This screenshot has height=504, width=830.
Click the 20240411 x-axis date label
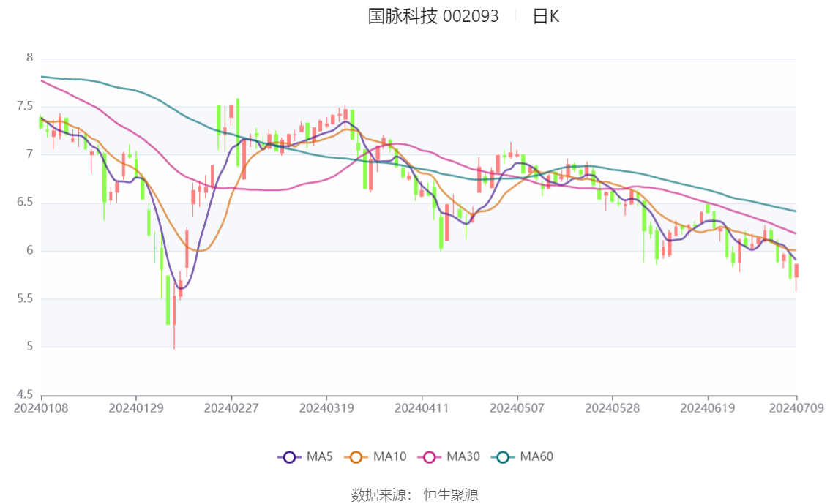[x=422, y=407]
